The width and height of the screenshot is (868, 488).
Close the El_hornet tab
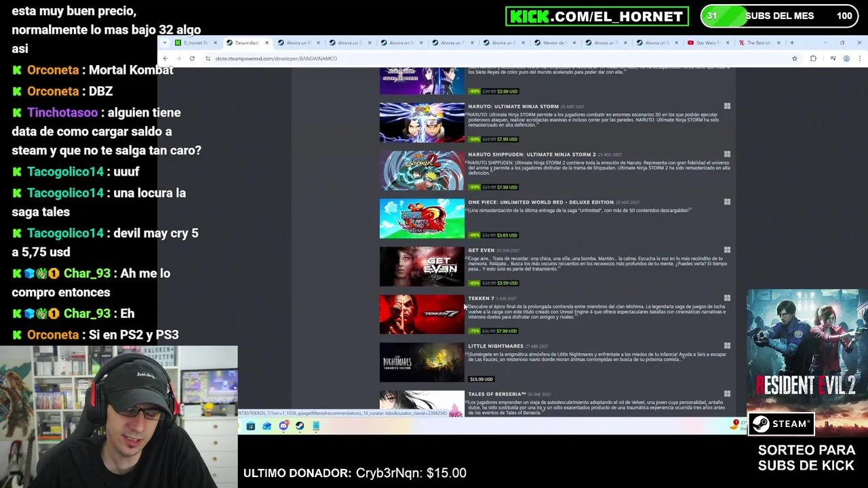point(215,43)
